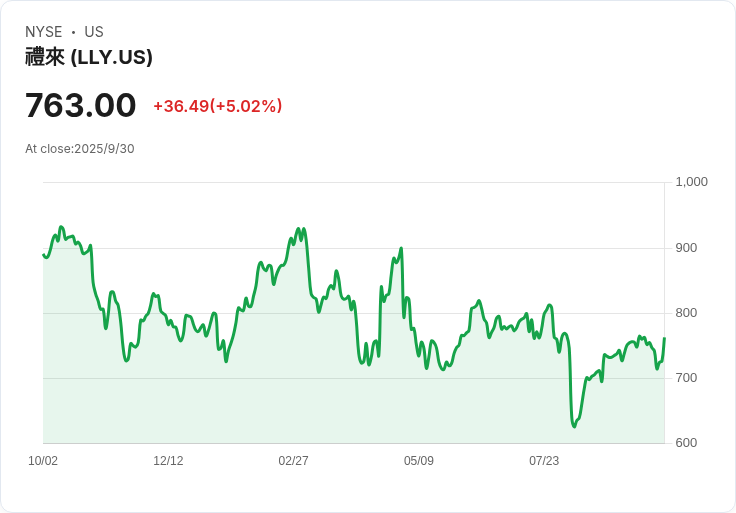Screen dimensions: 736x513
Task: Select the 10/02 date axis label
Action: tap(43, 461)
